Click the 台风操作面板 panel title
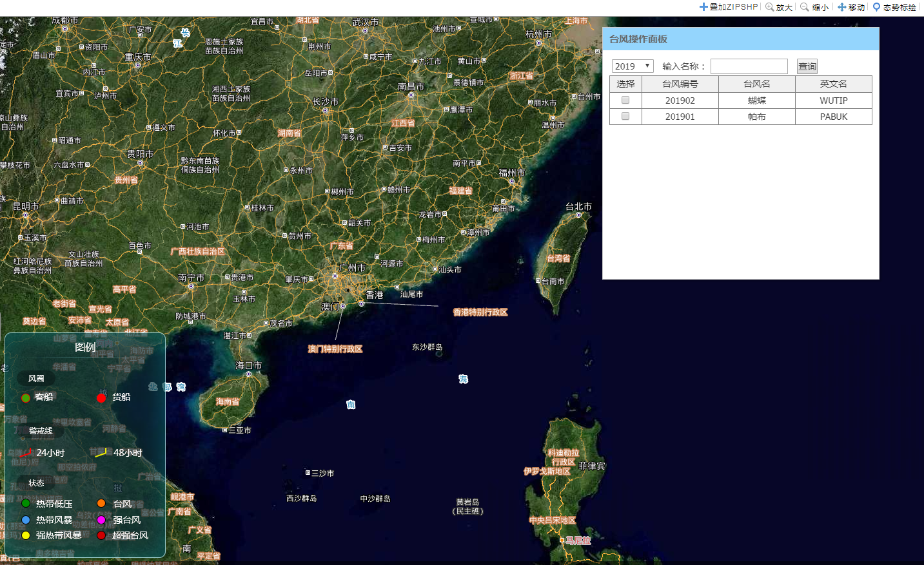 pos(638,39)
